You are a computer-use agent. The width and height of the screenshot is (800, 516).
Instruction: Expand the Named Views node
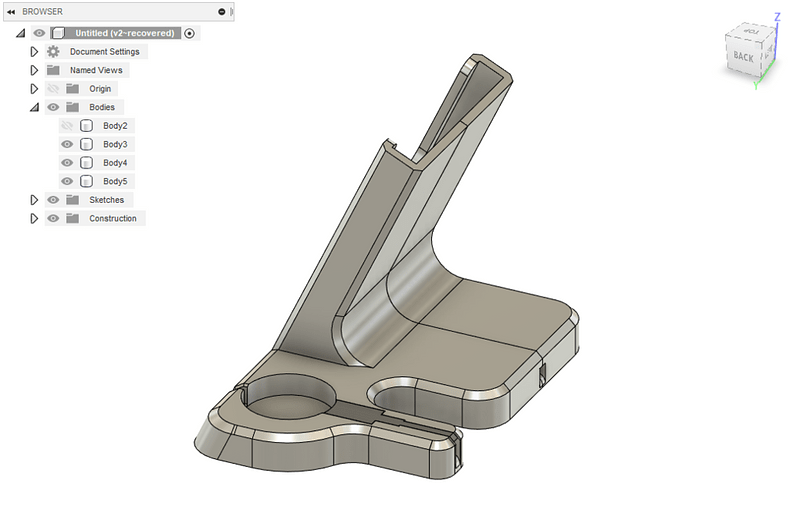pyautogui.click(x=34, y=70)
